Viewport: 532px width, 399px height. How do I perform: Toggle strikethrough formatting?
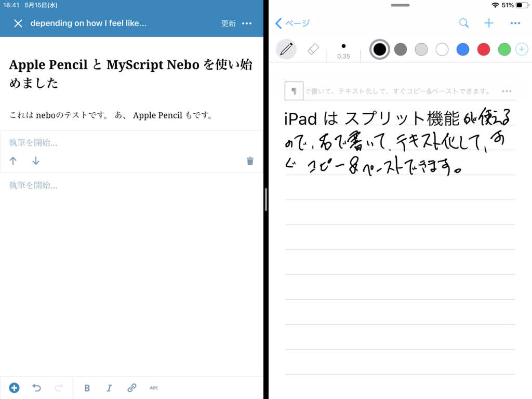coord(154,388)
